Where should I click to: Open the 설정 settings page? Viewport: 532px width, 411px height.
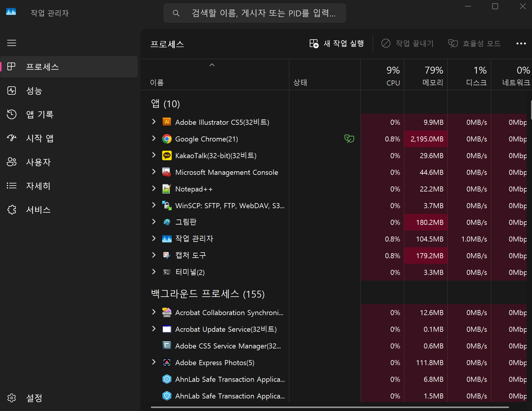(x=69, y=398)
